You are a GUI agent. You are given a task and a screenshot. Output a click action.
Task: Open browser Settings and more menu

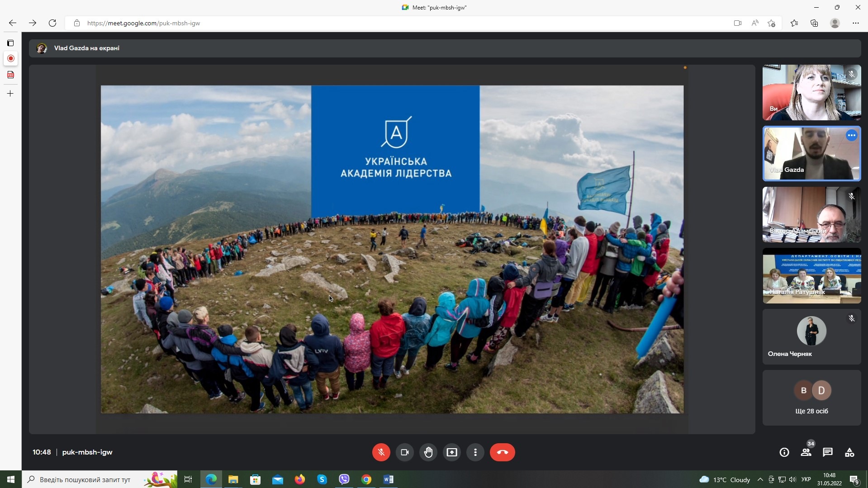tap(855, 23)
